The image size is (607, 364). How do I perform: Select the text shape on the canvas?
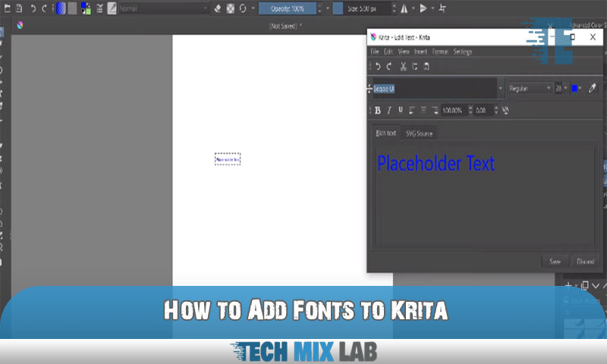(228, 159)
